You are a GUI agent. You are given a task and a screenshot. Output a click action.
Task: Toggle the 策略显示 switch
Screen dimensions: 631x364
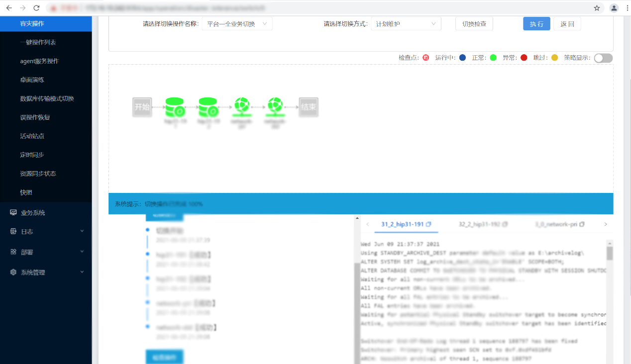pos(603,58)
